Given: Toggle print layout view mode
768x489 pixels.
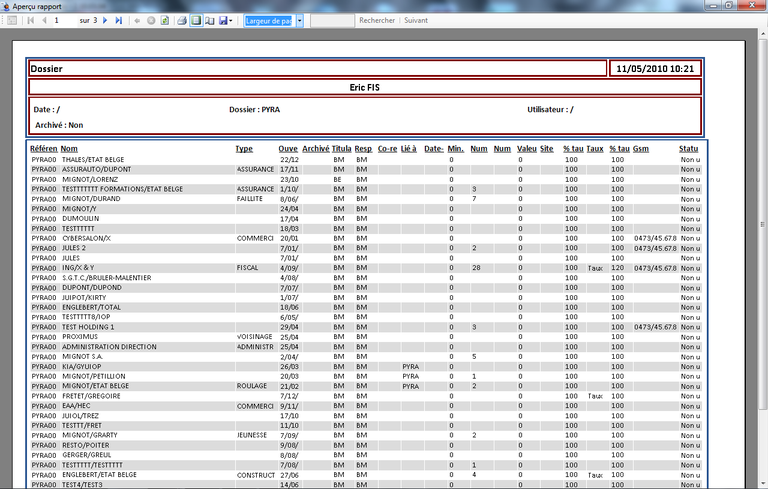Looking at the screenshot, I should (x=196, y=20).
